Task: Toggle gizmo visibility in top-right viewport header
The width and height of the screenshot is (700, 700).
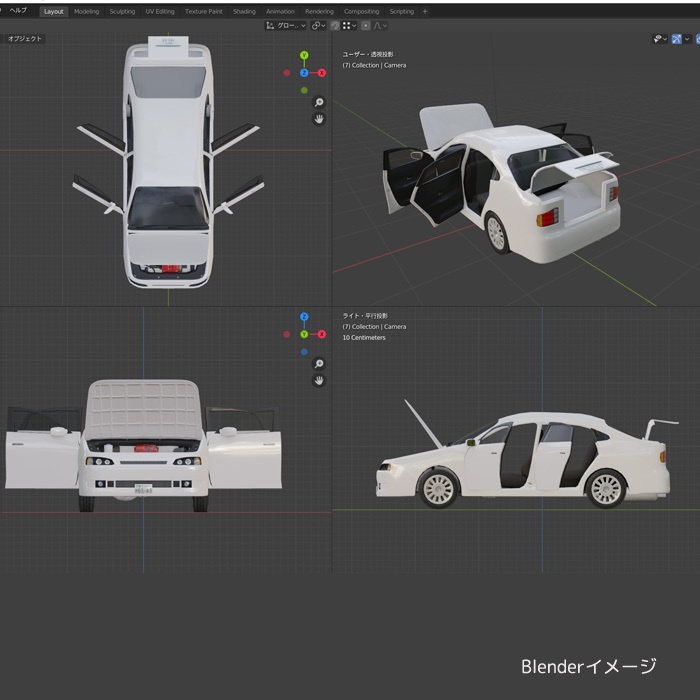Action: tap(677, 39)
